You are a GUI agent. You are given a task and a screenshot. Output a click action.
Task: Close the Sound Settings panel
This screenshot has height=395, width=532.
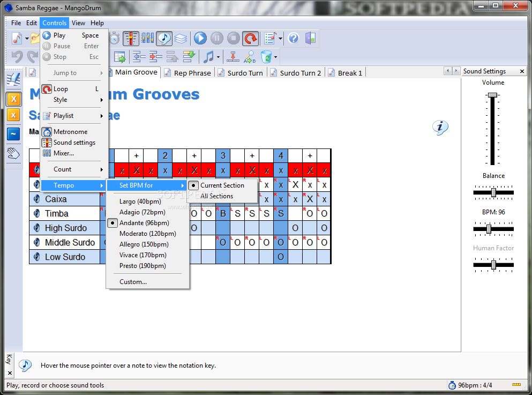tap(522, 71)
